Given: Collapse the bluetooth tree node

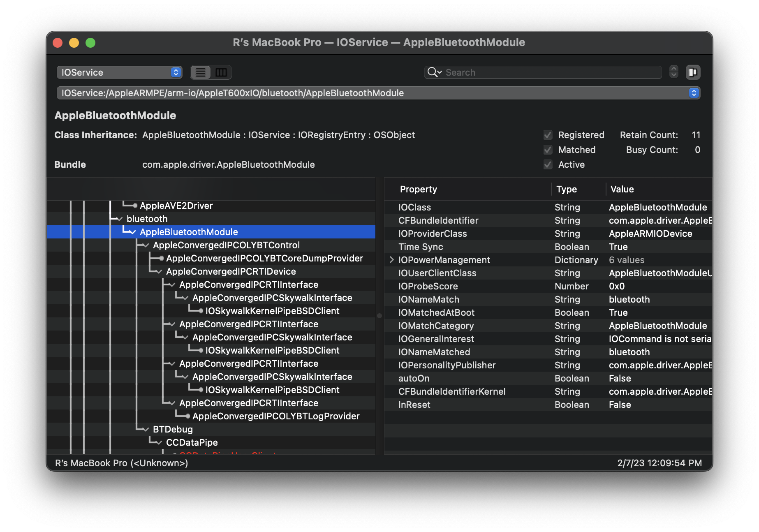Looking at the screenshot, I should 120,219.
